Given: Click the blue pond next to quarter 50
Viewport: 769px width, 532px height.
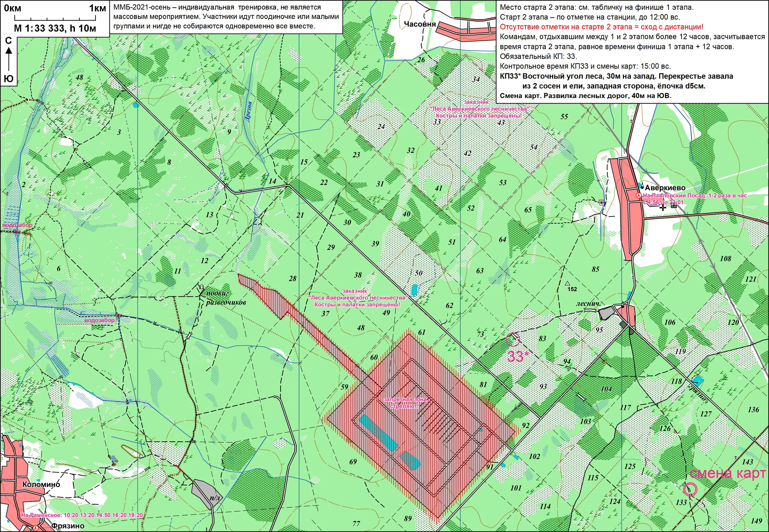Looking at the screenshot, I should [414, 290].
